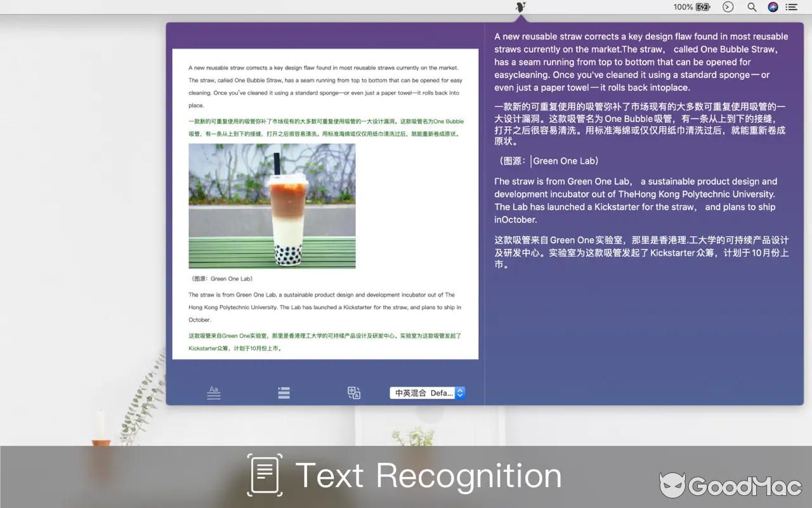Image resolution: width=812 pixels, height=508 pixels.
Task: Click the Text Recognition banner title
Action: tap(429, 475)
